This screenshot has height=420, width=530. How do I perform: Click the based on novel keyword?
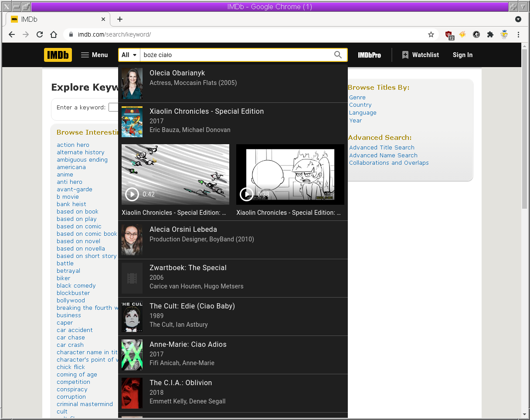coord(78,241)
